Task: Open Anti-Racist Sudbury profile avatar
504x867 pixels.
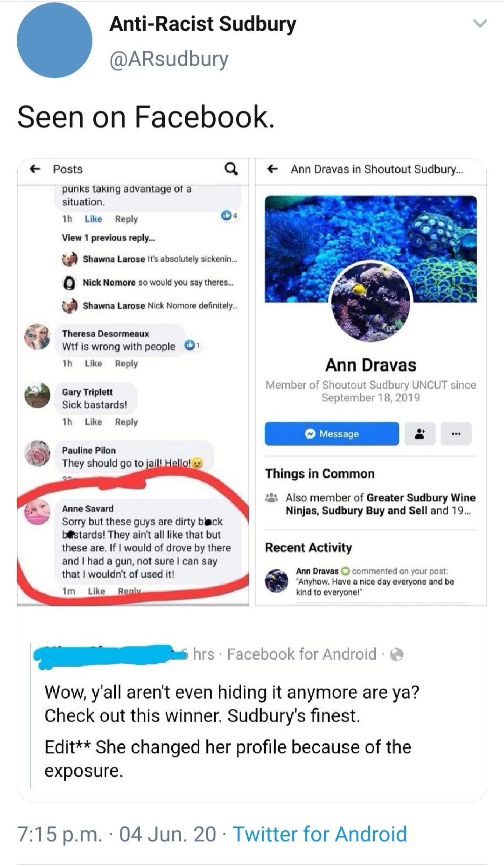Action: tap(55, 40)
